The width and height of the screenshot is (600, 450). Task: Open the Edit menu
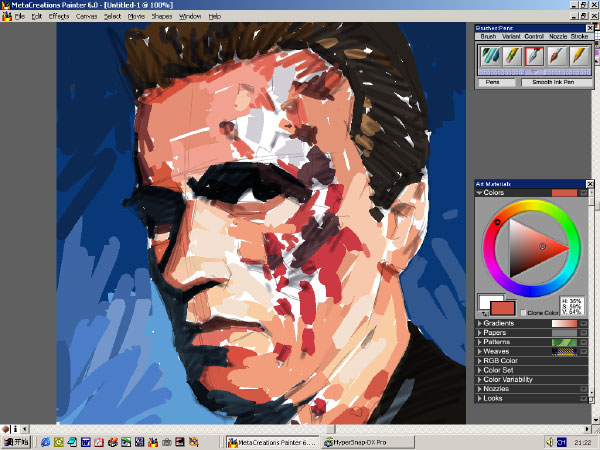tap(37, 16)
